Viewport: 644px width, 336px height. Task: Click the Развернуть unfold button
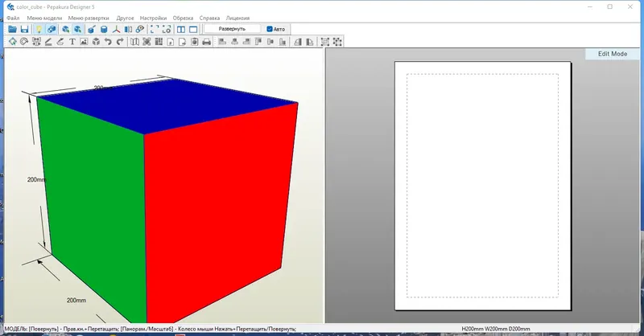click(232, 29)
